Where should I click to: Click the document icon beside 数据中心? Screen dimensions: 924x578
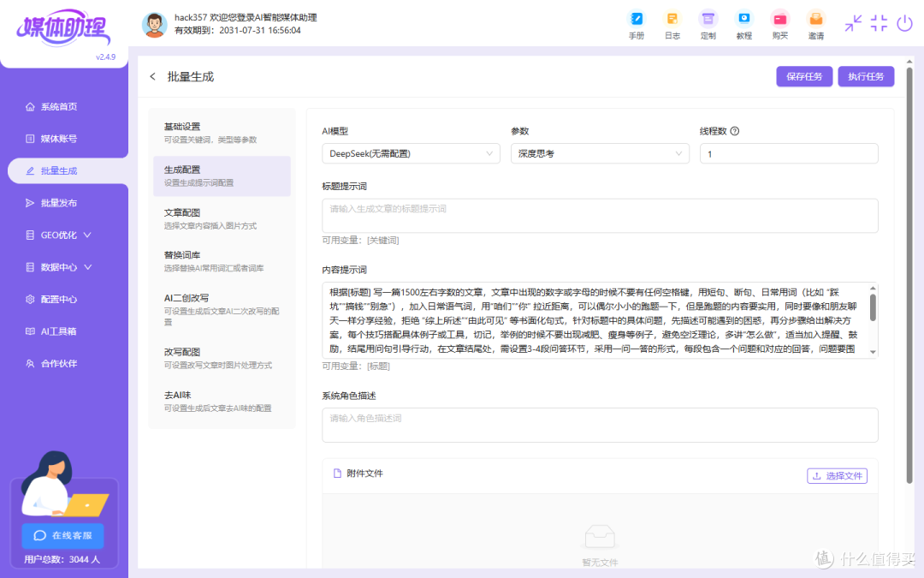tap(30, 267)
